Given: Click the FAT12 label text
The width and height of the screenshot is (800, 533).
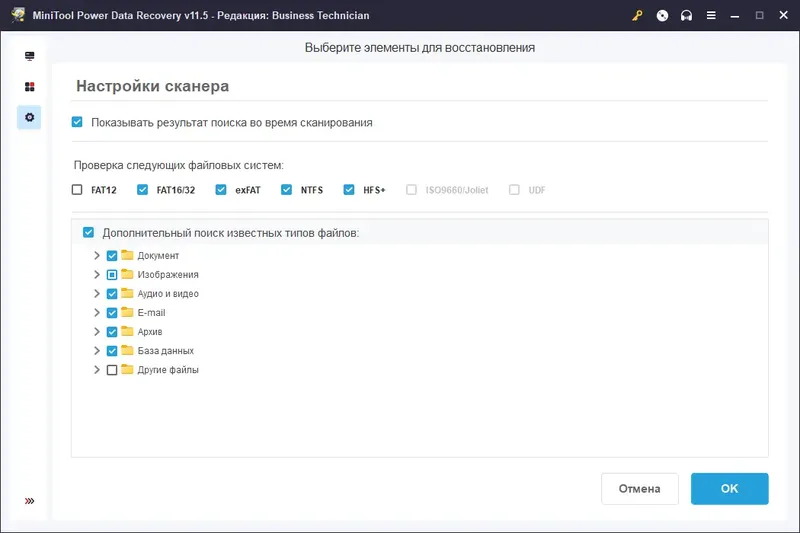Looking at the screenshot, I should (104, 190).
